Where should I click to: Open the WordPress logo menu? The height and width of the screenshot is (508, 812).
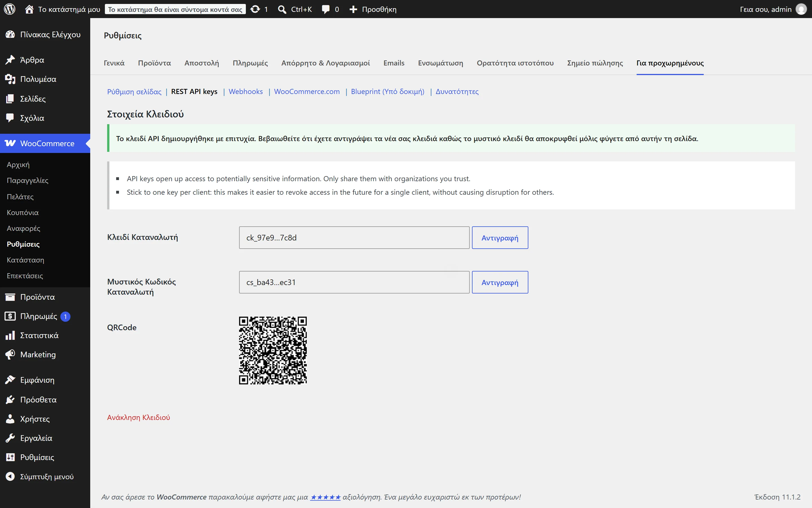tap(10, 9)
